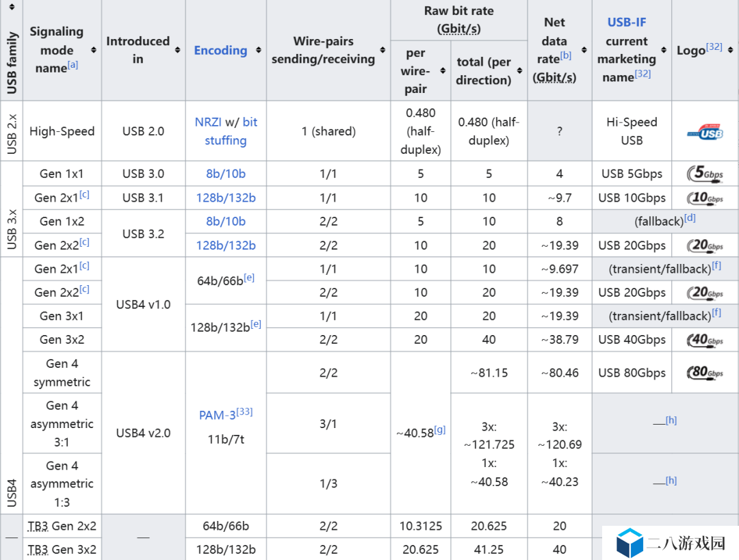Viewport: 739px width, 560px height.
Task: Sort by Introduced in column
Action: (x=178, y=50)
